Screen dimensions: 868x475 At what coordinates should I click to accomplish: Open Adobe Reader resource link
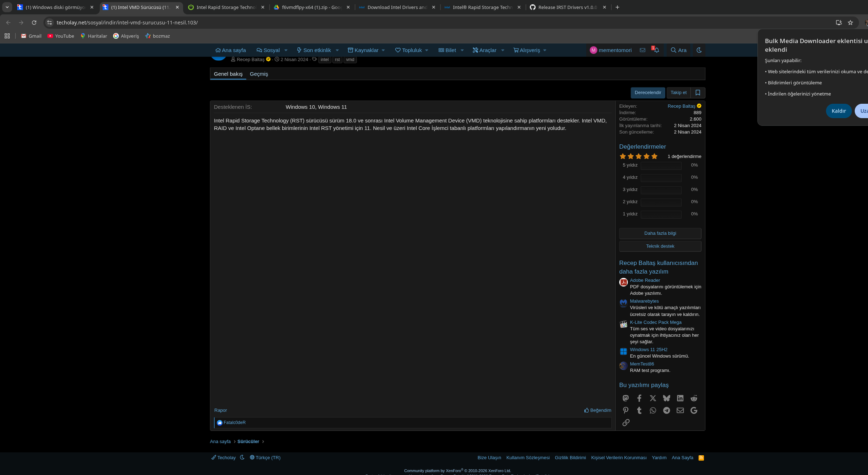click(645, 280)
